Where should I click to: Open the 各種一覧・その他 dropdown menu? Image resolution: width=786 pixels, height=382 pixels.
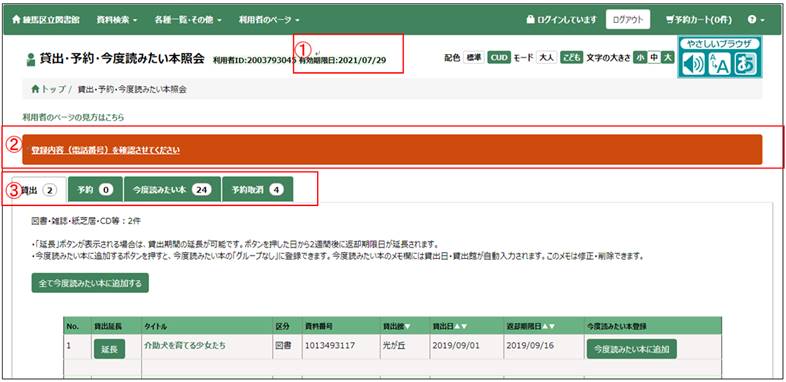pyautogui.click(x=188, y=20)
